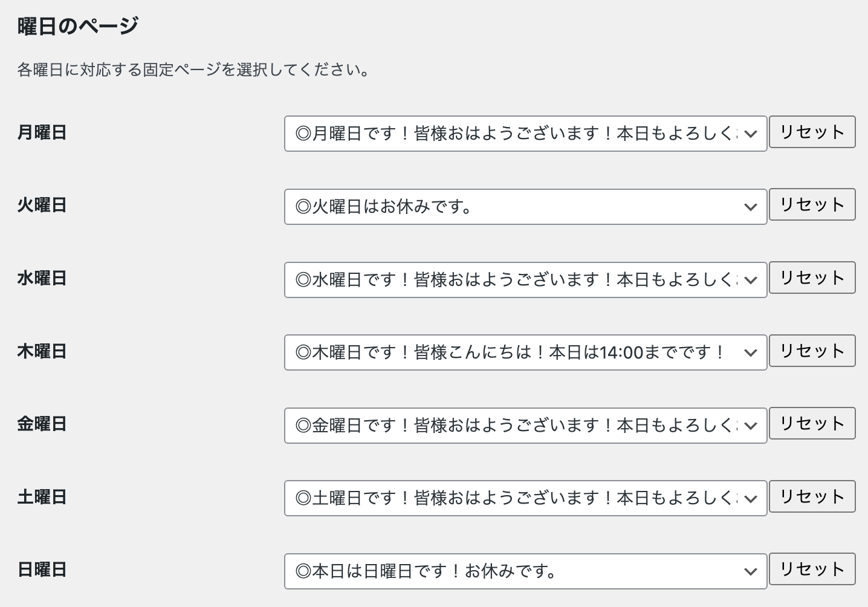Open the 木曜日 14:00までです page dropdown
Image resolution: width=868 pixels, height=607 pixels.
tap(525, 352)
